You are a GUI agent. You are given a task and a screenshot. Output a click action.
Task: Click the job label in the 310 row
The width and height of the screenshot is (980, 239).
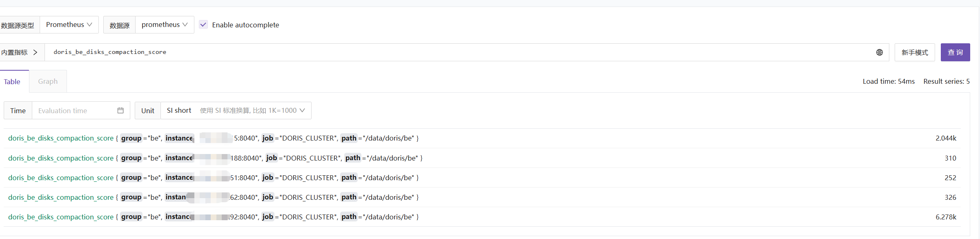[272, 158]
